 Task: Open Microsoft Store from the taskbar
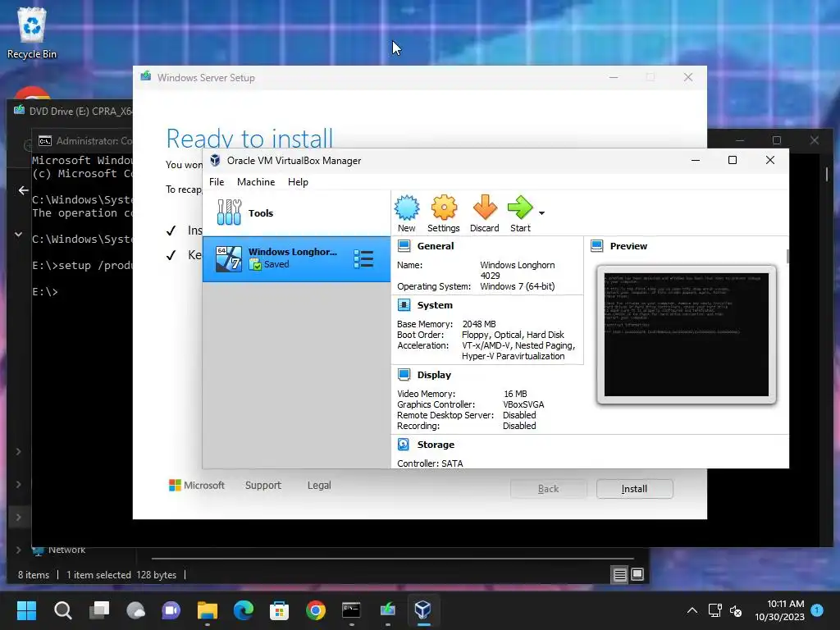tap(279, 610)
